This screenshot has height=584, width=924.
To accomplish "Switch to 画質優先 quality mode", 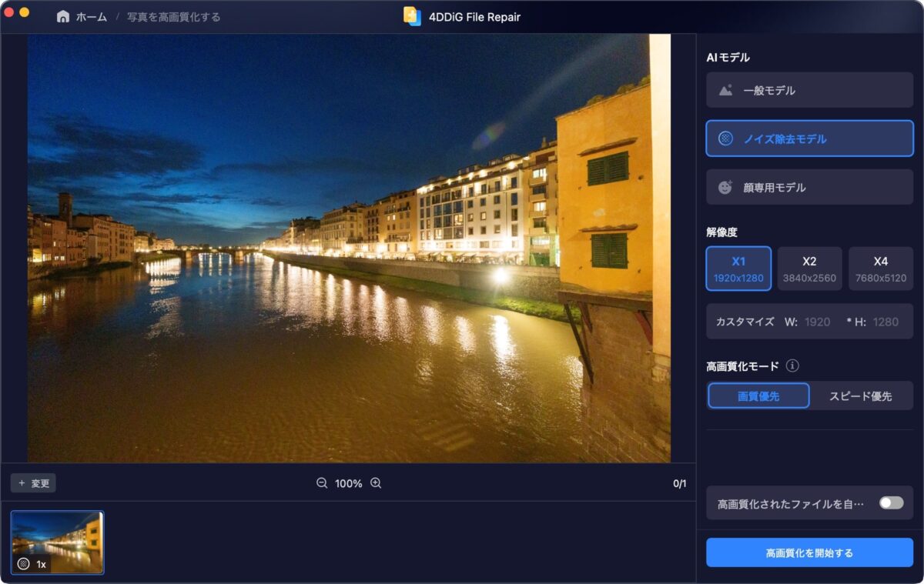I will point(758,395).
